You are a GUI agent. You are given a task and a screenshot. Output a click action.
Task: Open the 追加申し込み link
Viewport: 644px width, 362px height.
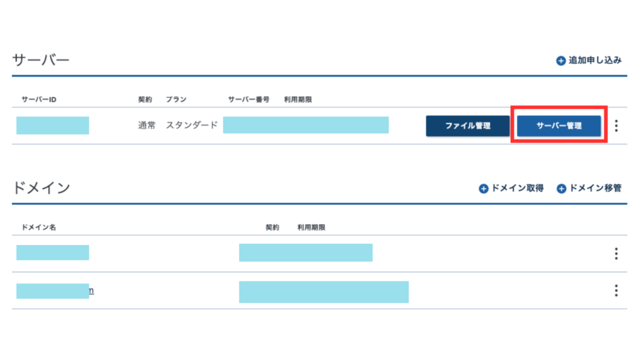click(x=594, y=61)
